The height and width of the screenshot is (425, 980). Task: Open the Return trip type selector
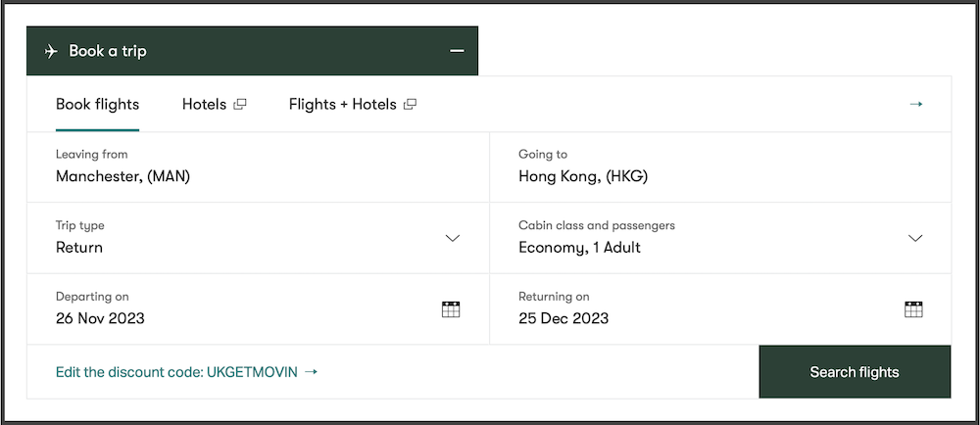point(258,238)
